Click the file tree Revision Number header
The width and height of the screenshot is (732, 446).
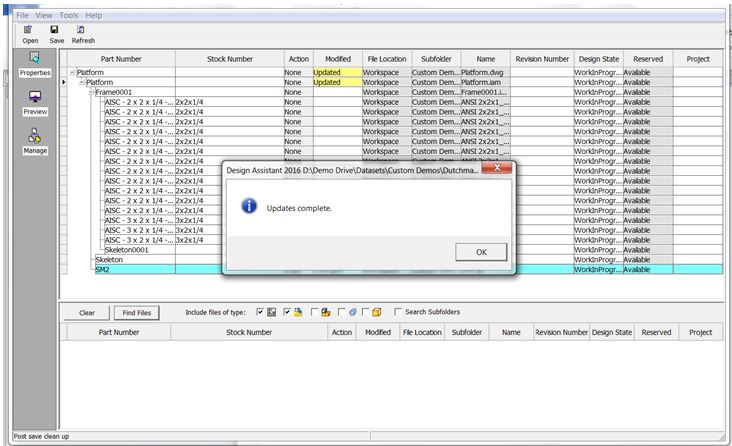(x=542, y=59)
